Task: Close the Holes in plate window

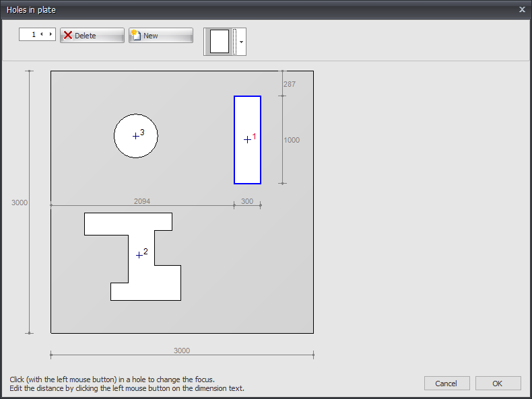Action: tap(522, 9)
